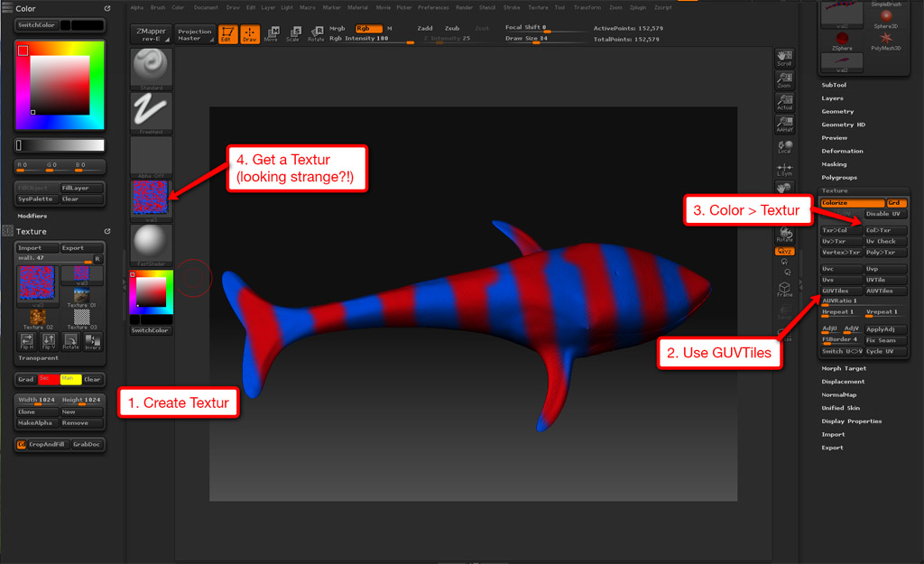
Task: Click the Flip H texture icon
Action: [26, 341]
